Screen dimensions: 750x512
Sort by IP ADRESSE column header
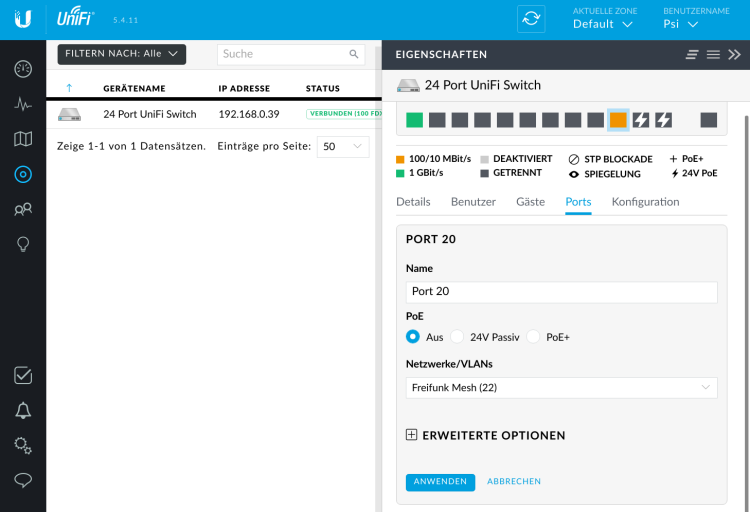(244, 89)
